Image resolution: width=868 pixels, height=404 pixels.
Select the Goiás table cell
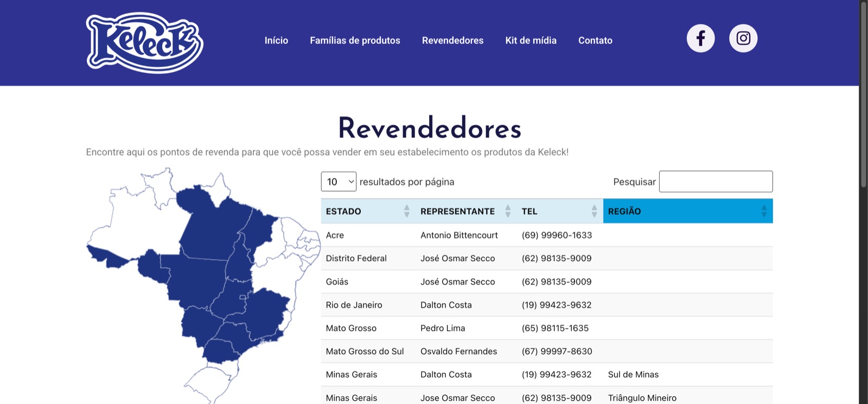(x=337, y=282)
